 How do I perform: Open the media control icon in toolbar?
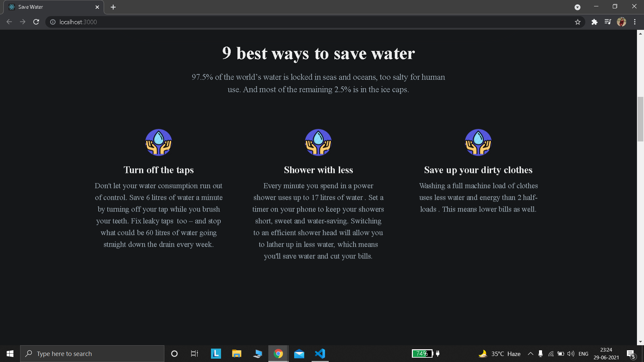click(x=608, y=22)
